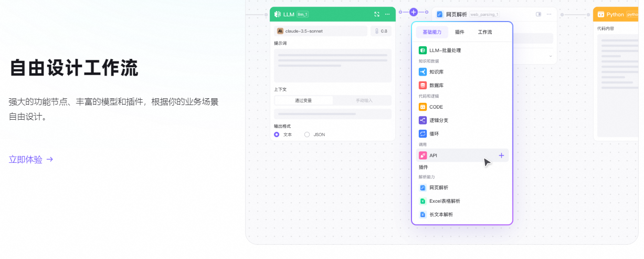Click the 解析能力 section label
Viewport: 644px width, 259px height.
click(427, 177)
